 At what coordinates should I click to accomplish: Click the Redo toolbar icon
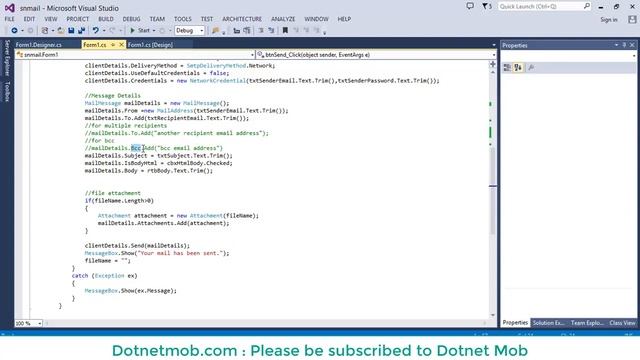[x=112, y=31]
